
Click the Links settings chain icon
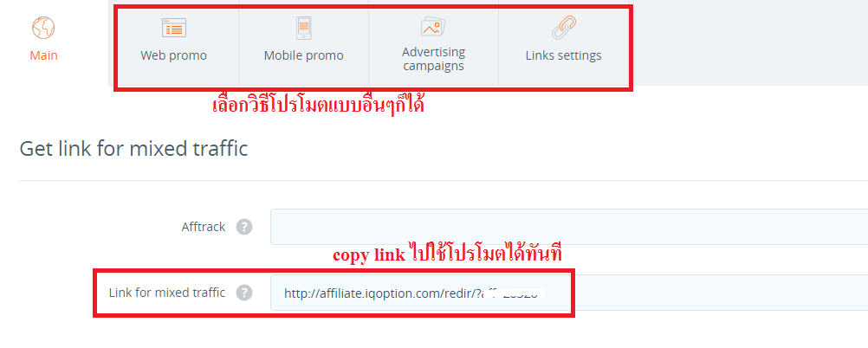pyautogui.click(x=564, y=28)
